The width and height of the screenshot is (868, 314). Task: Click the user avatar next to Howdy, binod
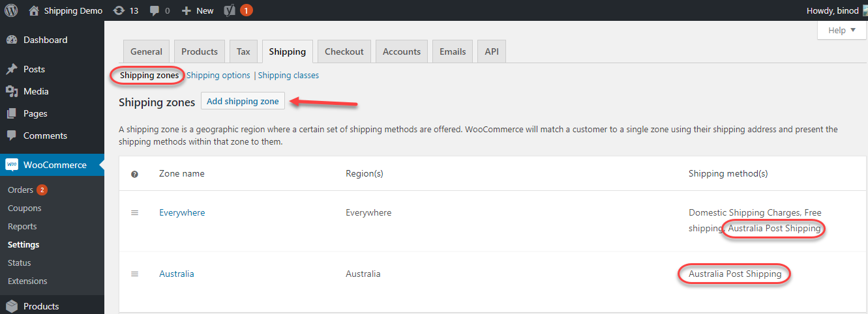point(865,10)
